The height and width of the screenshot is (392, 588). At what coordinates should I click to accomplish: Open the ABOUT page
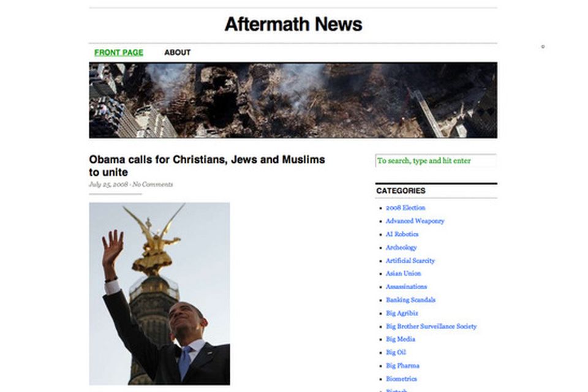[x=178, y=53]
